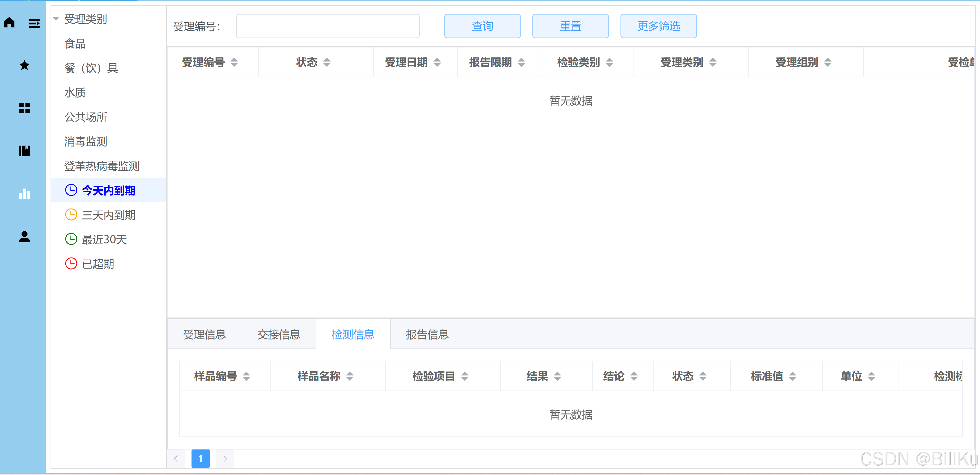The image size is (980, 475).
Task: Open the bar chart statistics icon
Action: tap(24, 194)
